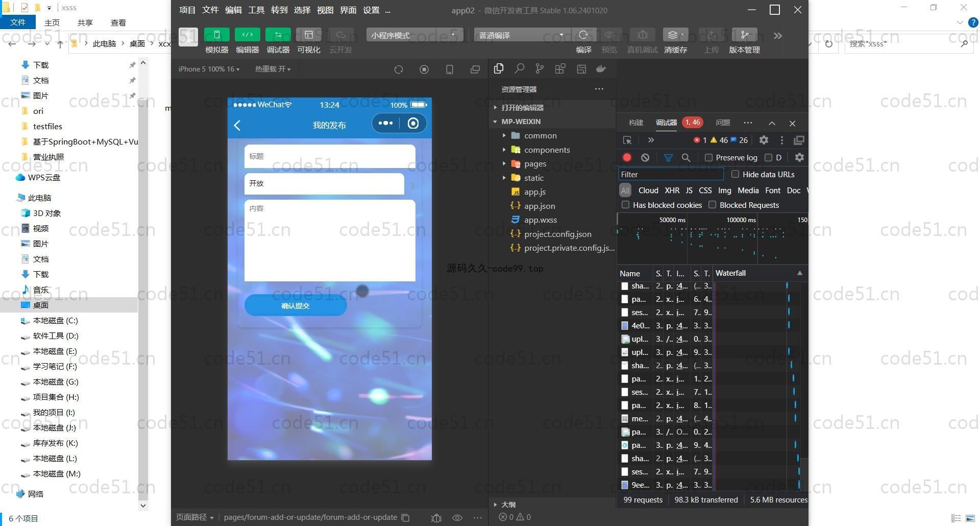Select element inspector arrow icon in devtools

pyautogui.click(x=627, y=140)
